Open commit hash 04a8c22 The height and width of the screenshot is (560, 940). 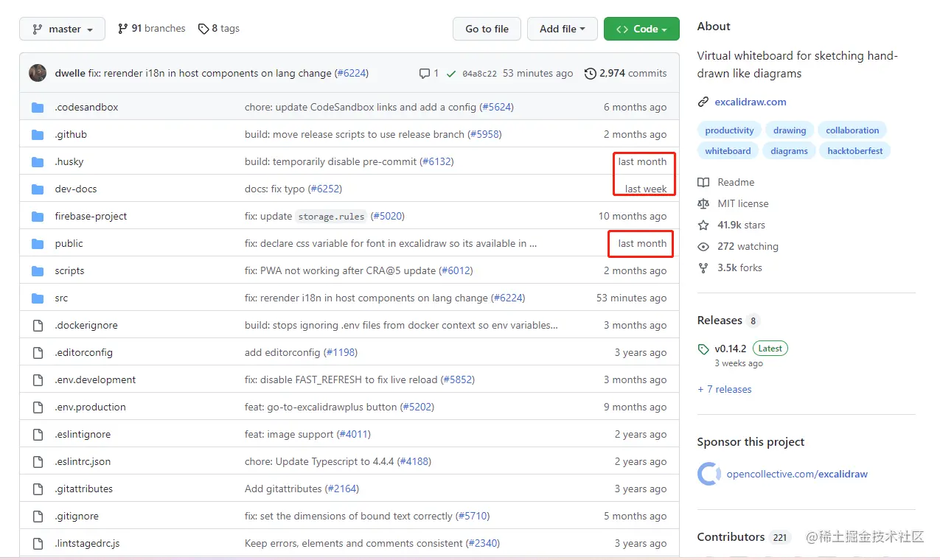pos(479,74)
